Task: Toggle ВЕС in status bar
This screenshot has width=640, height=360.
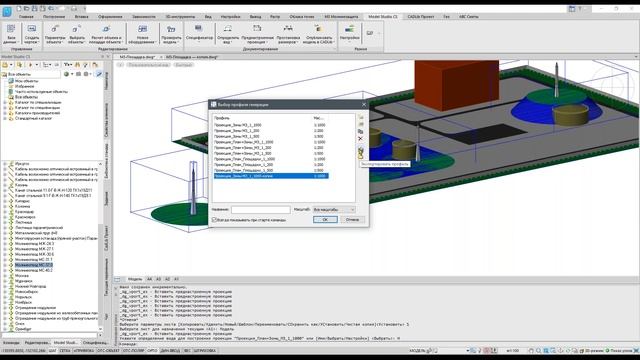Action: 187,351
